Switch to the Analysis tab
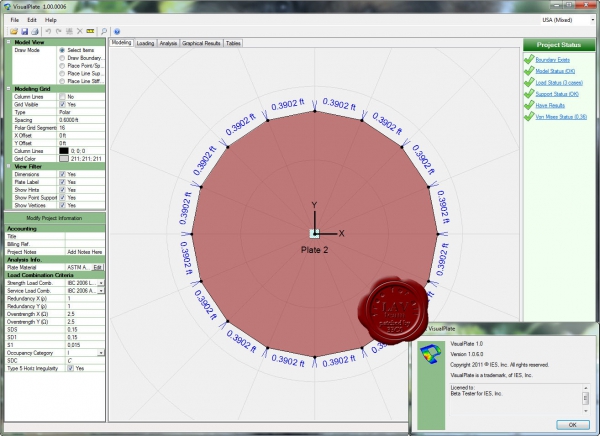Viewport: 600px width, 436px height. [x=168, y=43]
